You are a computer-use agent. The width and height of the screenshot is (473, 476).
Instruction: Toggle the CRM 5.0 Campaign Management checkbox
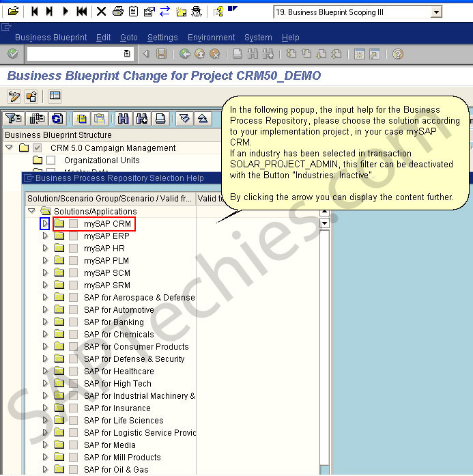pos(38,148)
